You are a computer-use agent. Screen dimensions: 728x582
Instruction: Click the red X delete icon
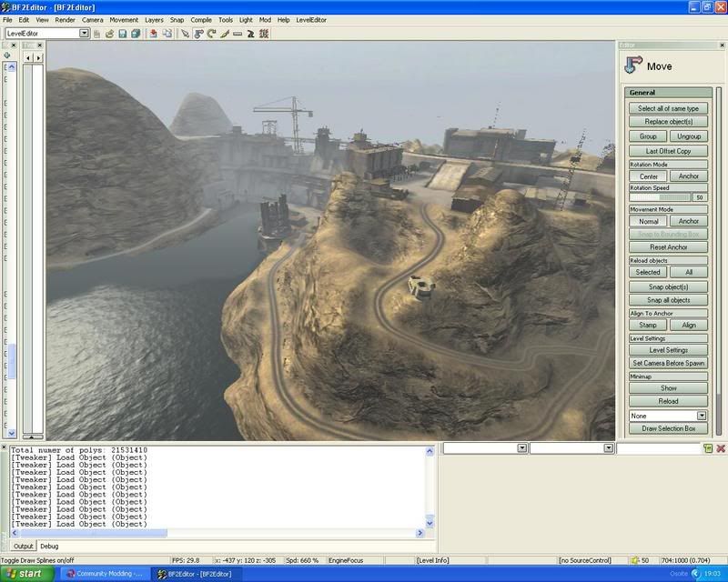click(x=721, y=448)
